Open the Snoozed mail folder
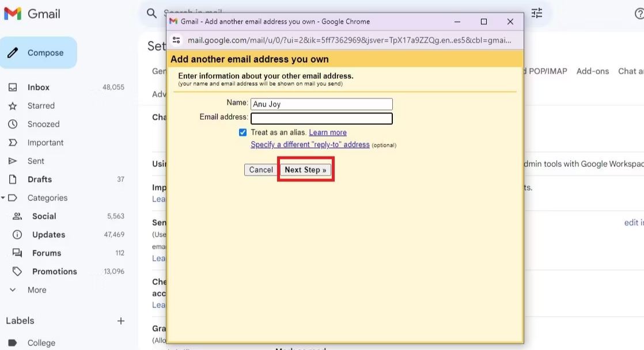The width and height of the screenshot is (644, 350). (43, 124)
